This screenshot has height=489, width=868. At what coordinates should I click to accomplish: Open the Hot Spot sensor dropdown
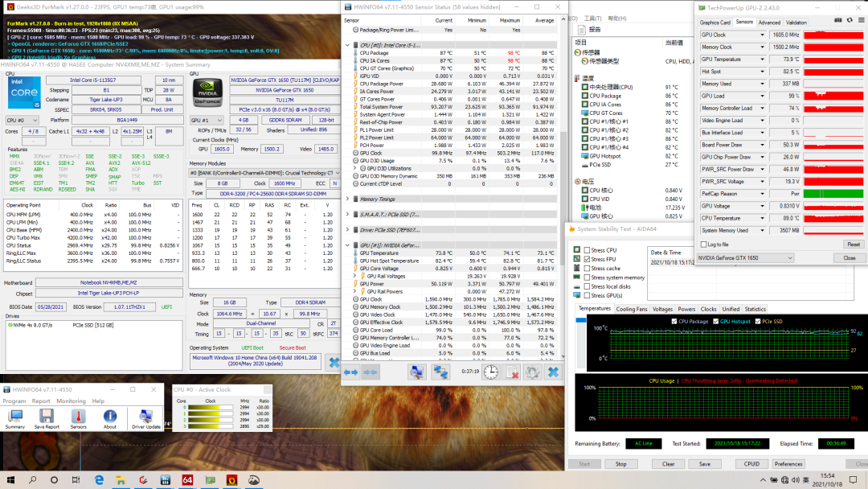[x=762, y=72]
